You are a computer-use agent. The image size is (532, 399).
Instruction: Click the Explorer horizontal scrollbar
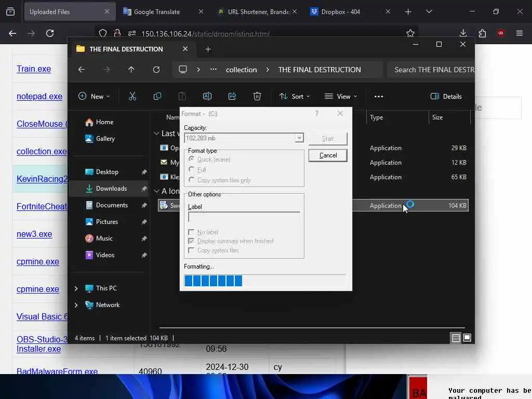click(312, 328)
